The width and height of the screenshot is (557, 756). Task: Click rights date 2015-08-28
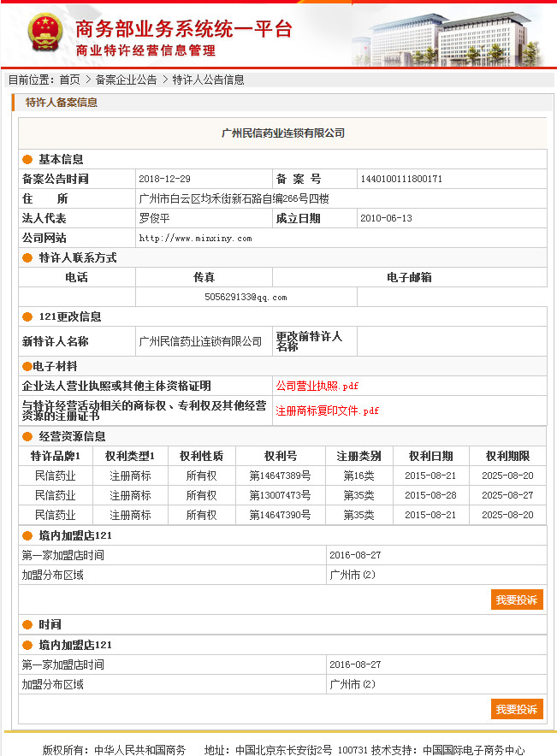point(430,496)
